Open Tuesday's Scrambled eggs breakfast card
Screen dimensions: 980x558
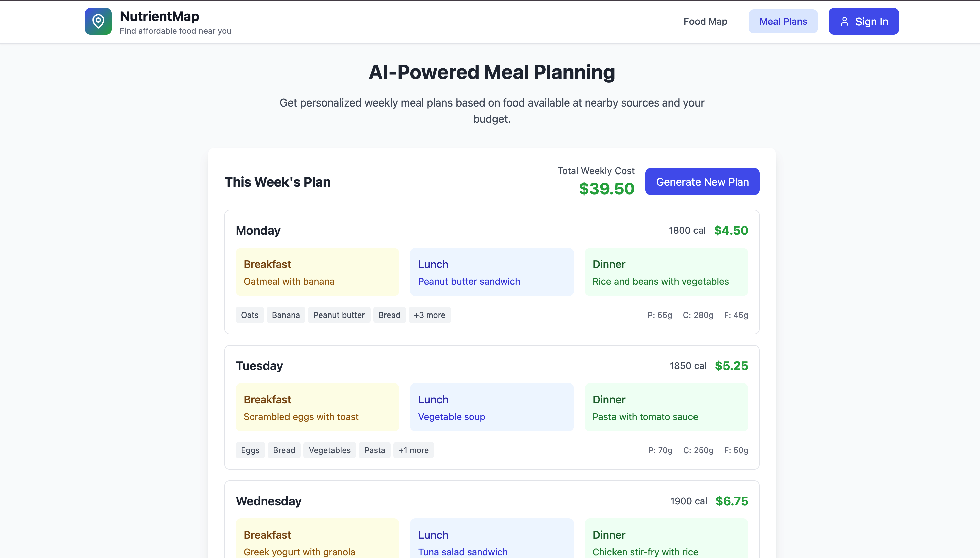pos(317,407)
